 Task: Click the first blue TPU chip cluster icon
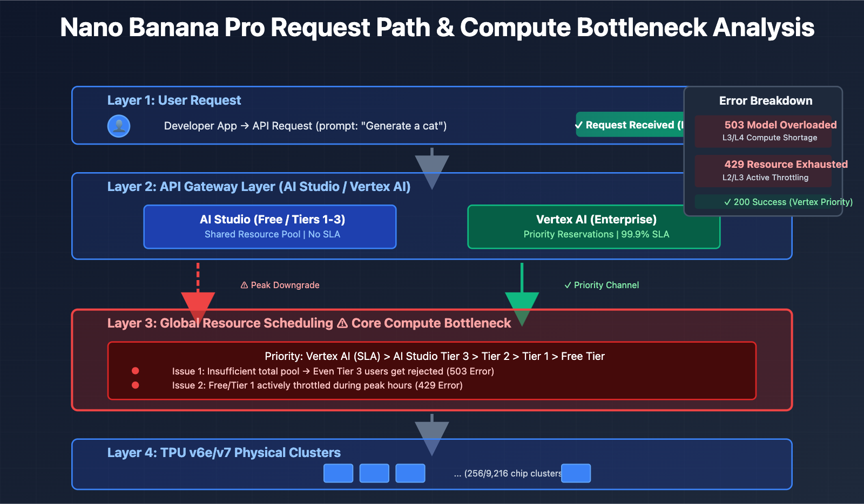(338, 473)
